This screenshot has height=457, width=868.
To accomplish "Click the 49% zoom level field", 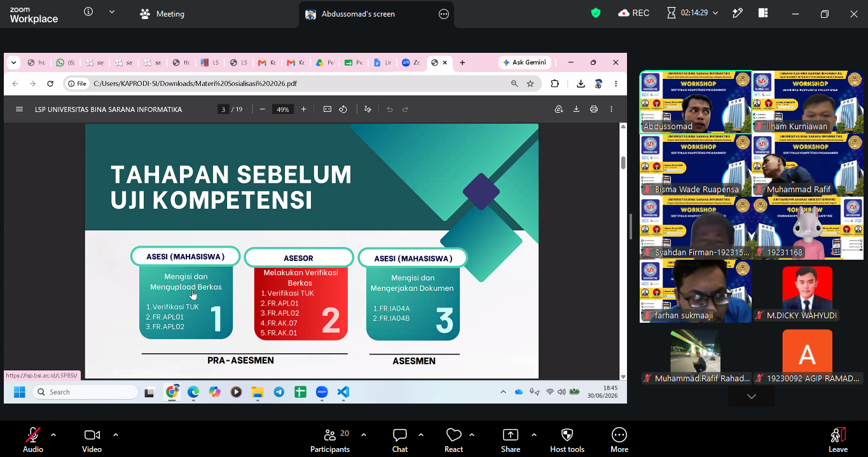I will pyautogui.click(x=282, y=109).
